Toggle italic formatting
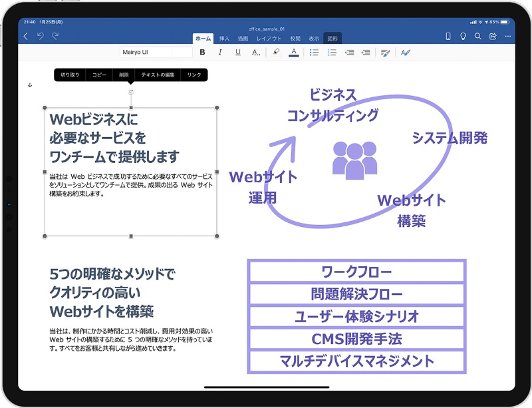Screen dimensions: 532x408 (220, 53)
